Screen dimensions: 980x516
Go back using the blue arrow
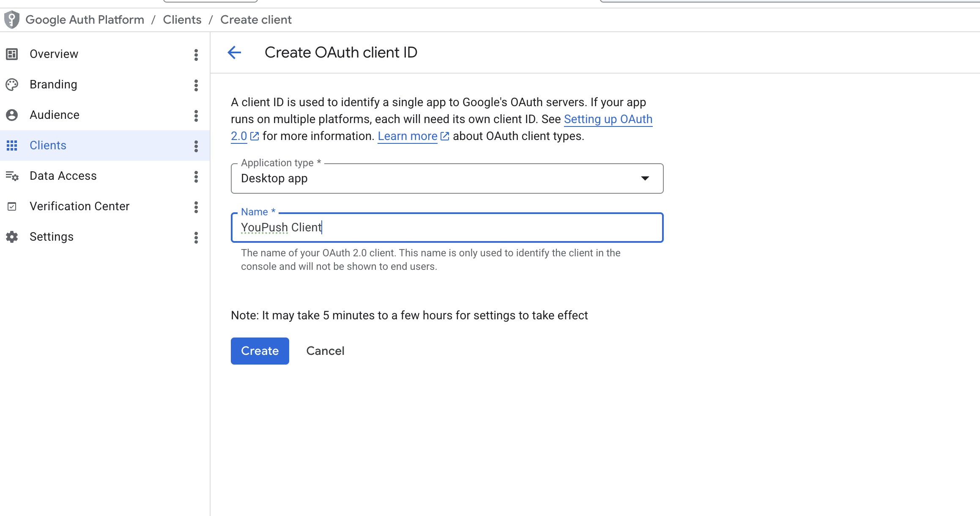click(234, 52)
